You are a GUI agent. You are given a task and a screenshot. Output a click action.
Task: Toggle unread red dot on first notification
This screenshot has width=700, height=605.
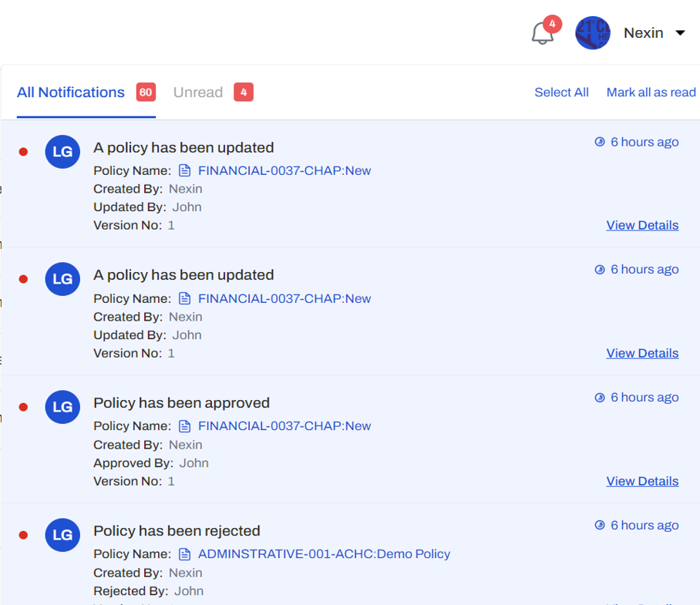coord(23,152)
